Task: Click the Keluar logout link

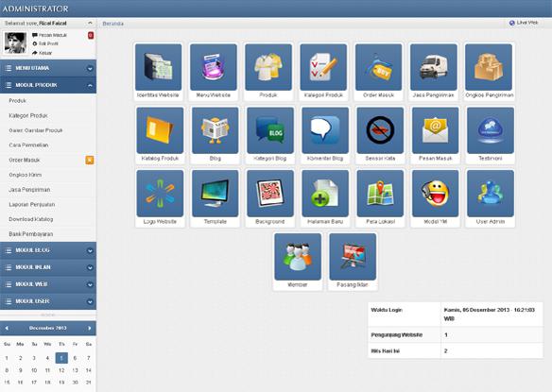Action: (45, 53)
